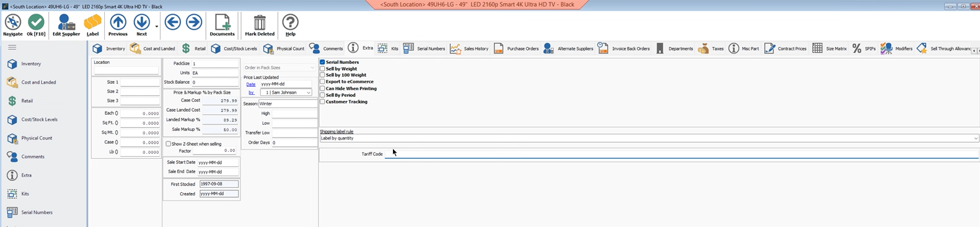Screen dimensions: 980x227
Task: Switch to Physical Count tab
Action: (x=284, y=48)
